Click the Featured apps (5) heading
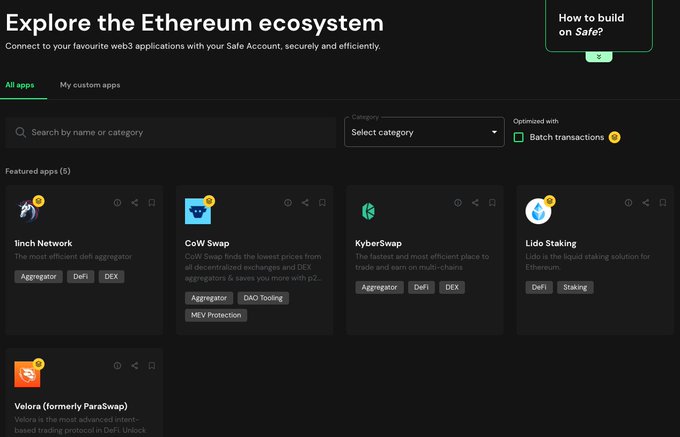 click(38, 171)
